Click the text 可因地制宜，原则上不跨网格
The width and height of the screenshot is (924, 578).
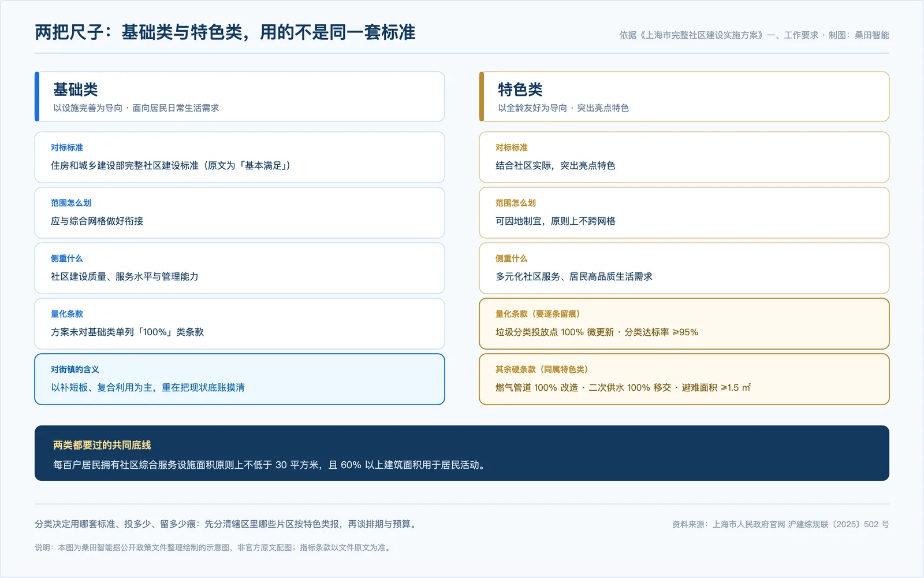click(x=556, y=221)
